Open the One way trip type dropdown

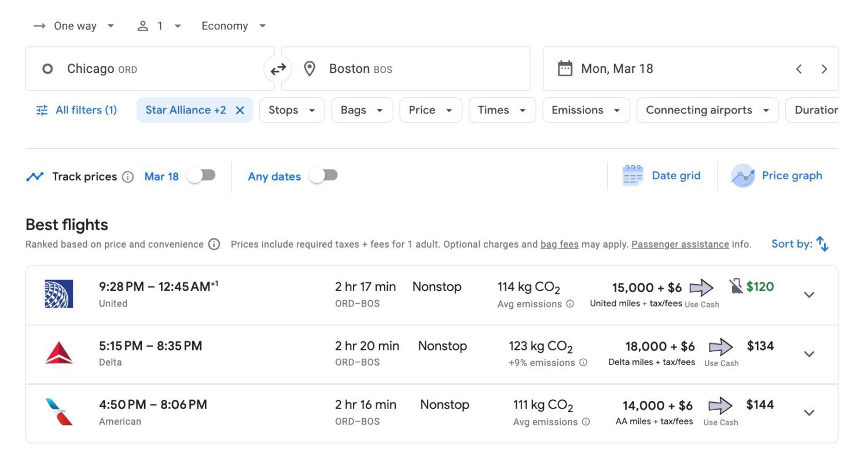pyautogui.click(x=74, y=26)
